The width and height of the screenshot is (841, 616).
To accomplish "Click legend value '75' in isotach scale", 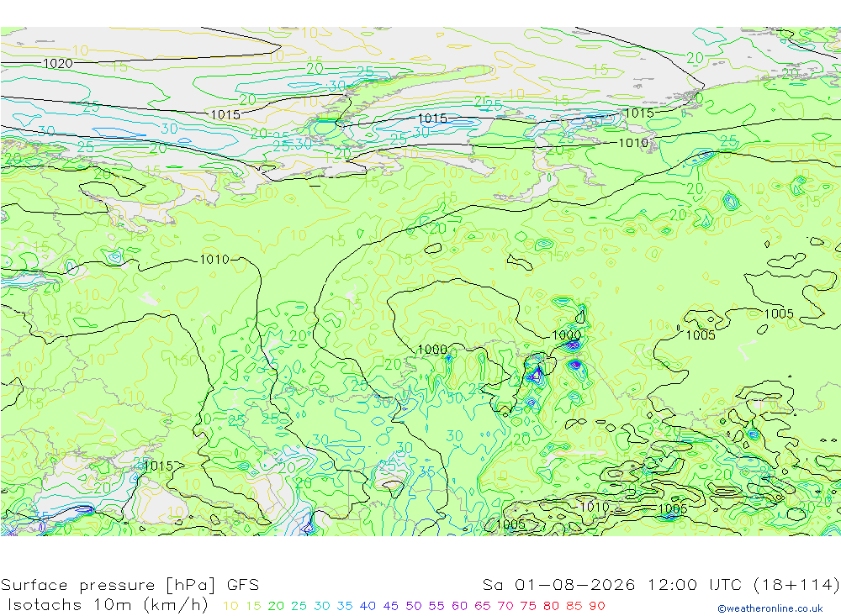I will point(528,606).
